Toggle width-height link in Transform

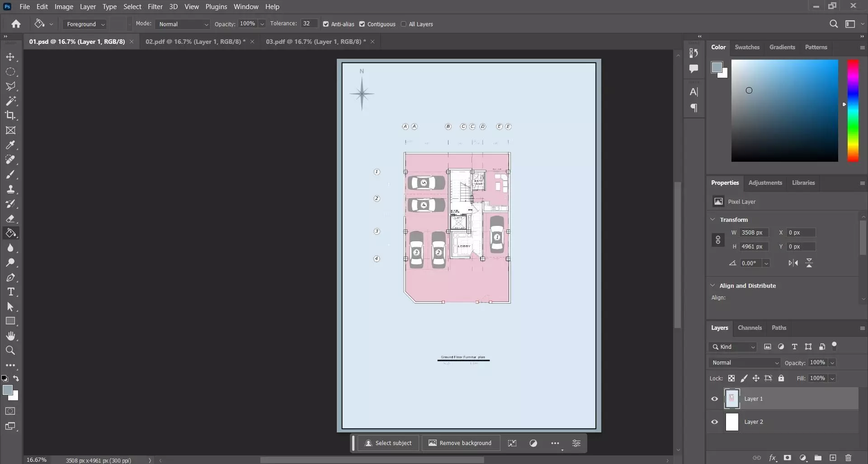tap(718, 240)
